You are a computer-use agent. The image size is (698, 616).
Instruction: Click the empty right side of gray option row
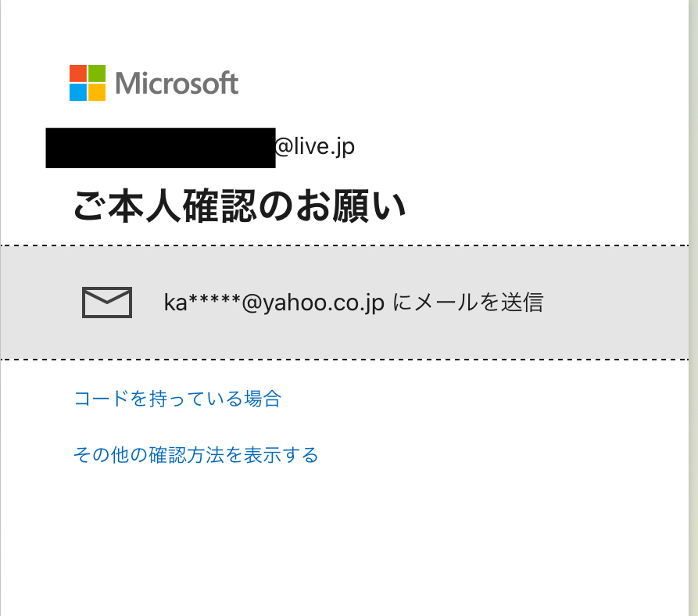tap(617, 303)
